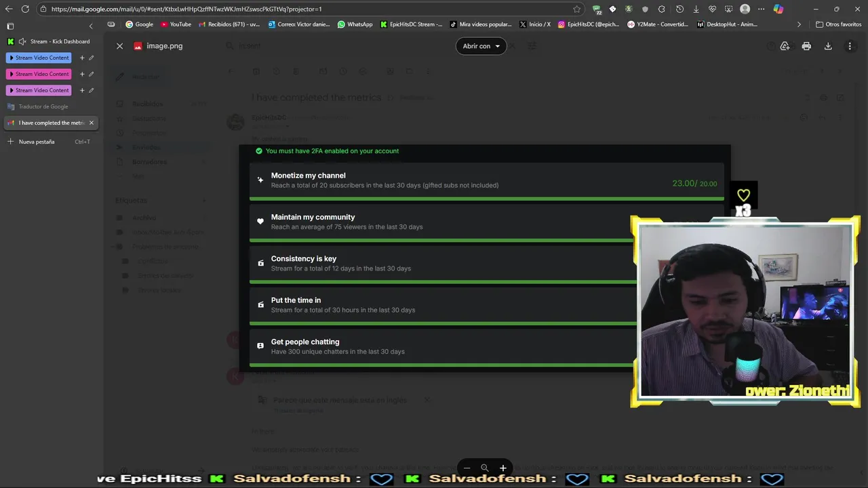Add tab to purple Stream Video Content group
868x488 pixels.
click(x=82, y=90)
